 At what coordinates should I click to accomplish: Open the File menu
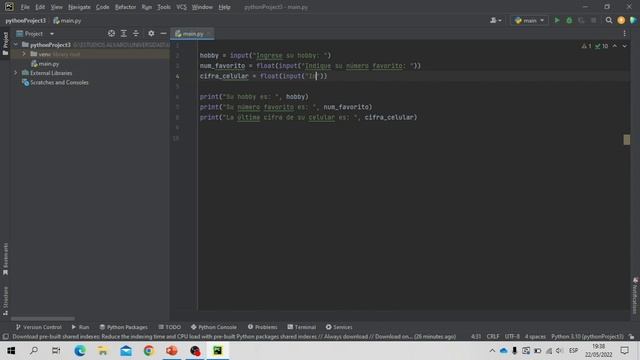pyautogui.click(x=25, y=7)
